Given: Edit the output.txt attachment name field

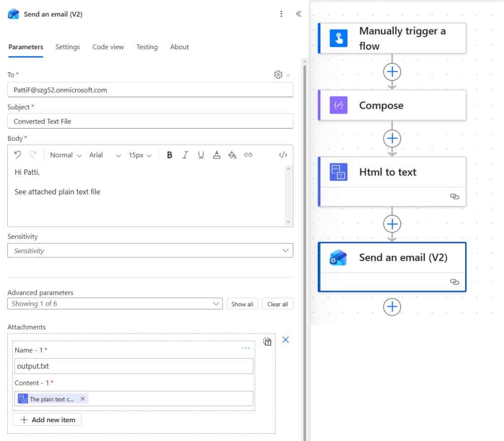Looking at the screenshot, I should (134, 366).
